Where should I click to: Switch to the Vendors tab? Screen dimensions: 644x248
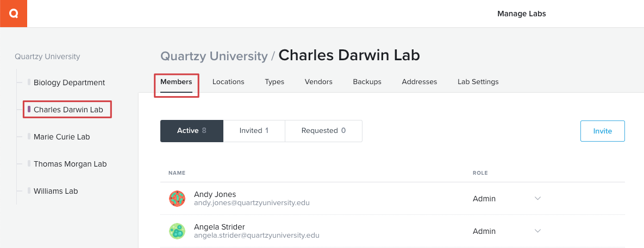pyautogui.click(x=318, y=81)
